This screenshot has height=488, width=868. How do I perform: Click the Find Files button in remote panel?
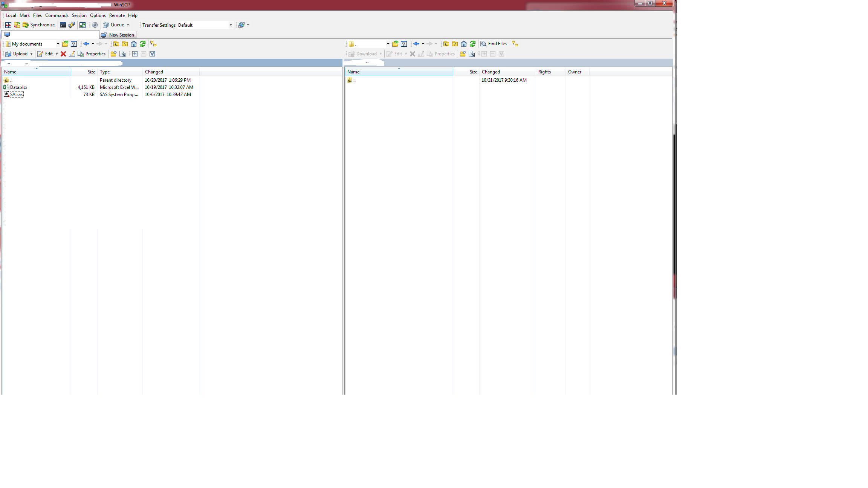[494, 44]
